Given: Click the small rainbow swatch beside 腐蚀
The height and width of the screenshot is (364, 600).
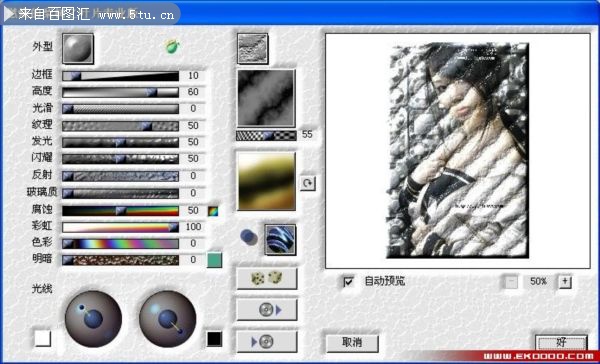Looking at the screenshot, I should point(213,211).
